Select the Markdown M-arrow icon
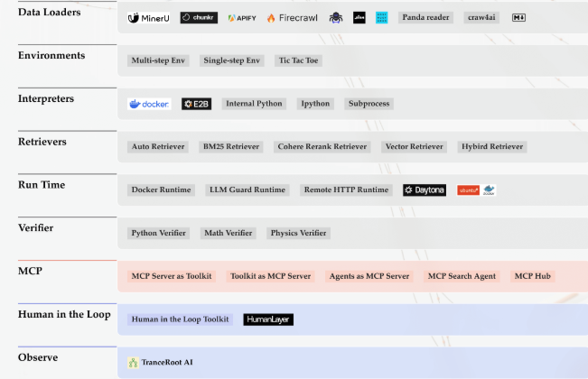 click(518, 18)
